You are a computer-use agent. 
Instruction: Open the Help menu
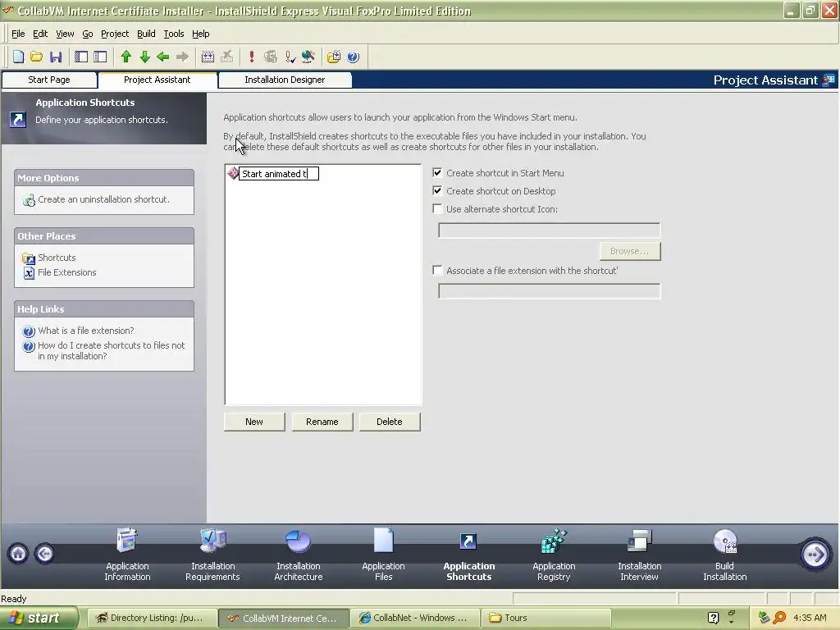coord(200,34)
